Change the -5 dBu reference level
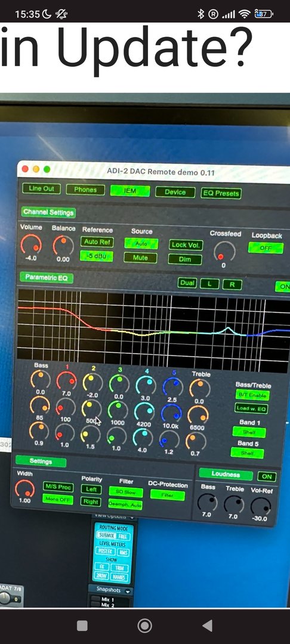 [96, 256]
